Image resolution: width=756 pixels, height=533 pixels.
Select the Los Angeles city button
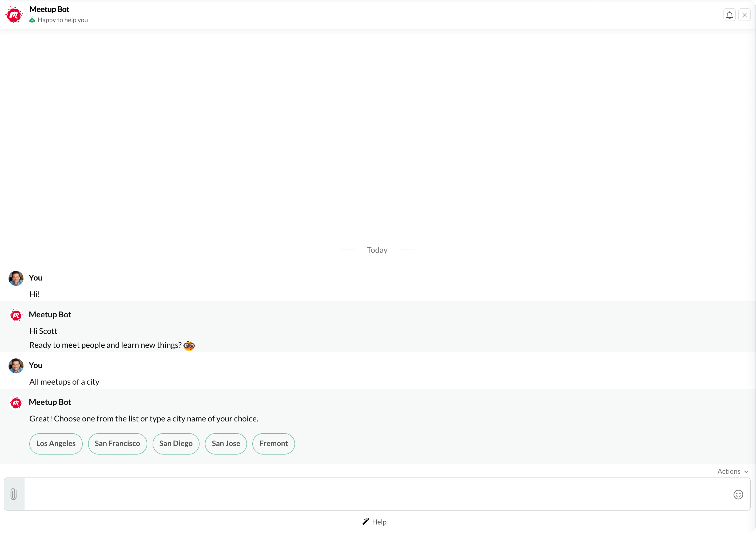(x=55, y=443)
